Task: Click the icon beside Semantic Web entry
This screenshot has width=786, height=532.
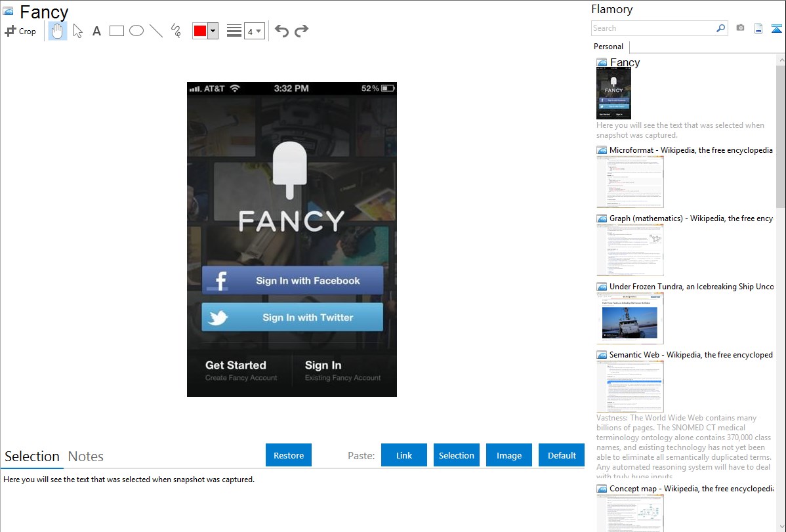Action: [602, 354]
